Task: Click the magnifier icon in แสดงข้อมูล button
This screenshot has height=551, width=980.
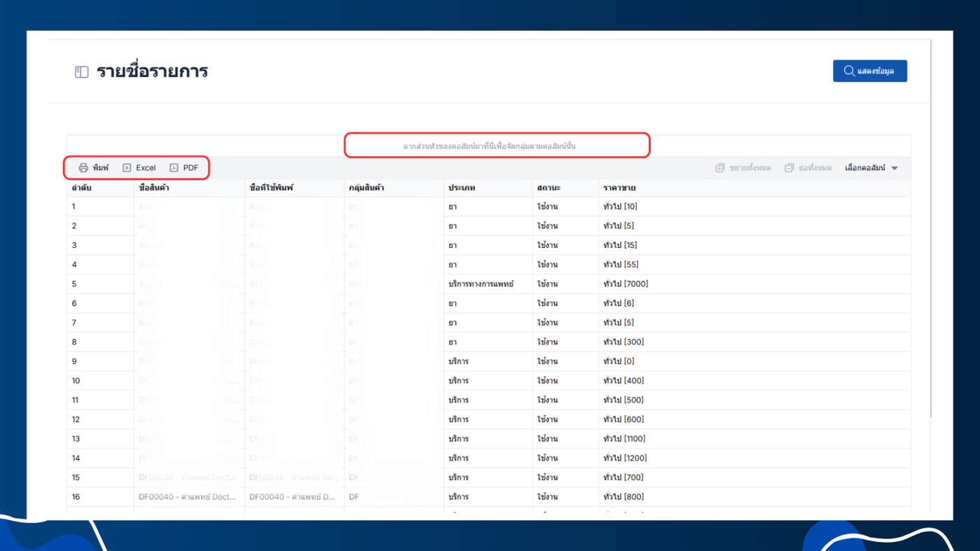Action: [848, 71]
